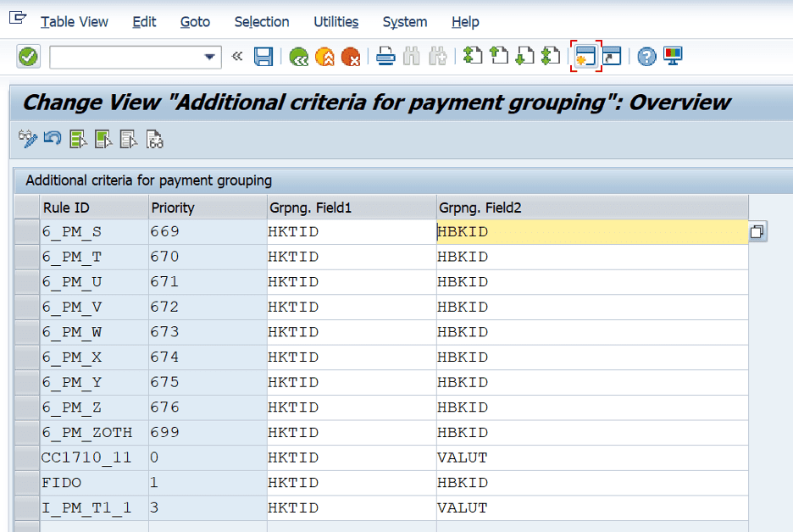This screenshot has height=532, width=793.
Task: Click the Customize Local Layout monitor icon
Action: pos(674,56)
